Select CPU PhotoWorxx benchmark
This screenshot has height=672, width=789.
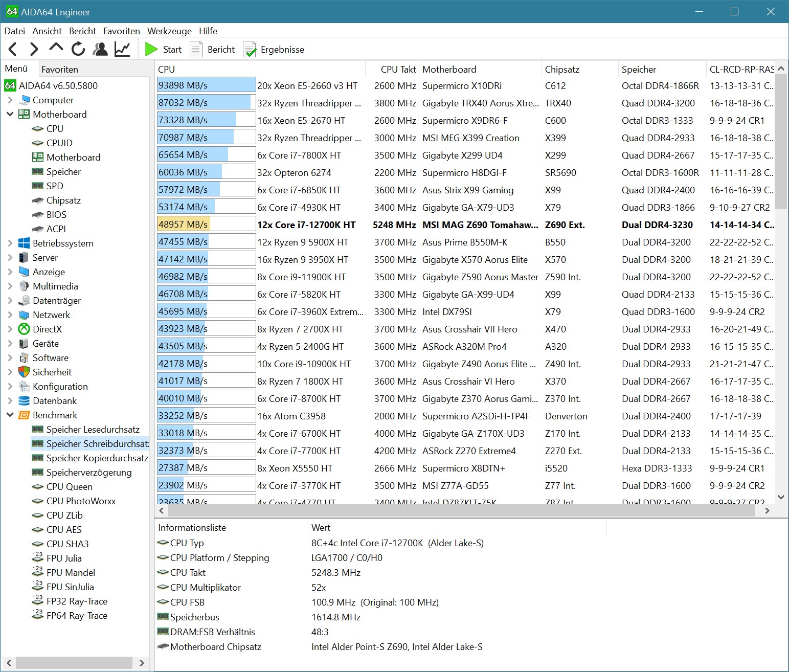tap(81, 501)
